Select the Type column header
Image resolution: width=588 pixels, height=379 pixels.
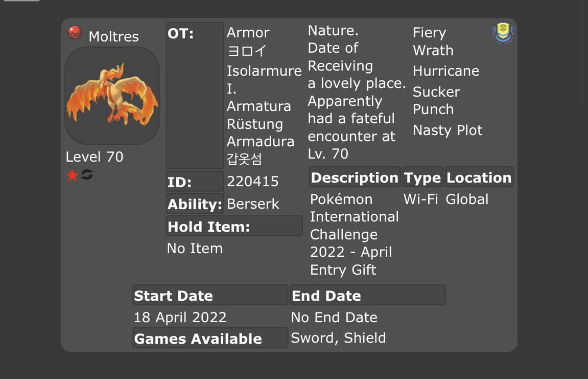[422, 177]
